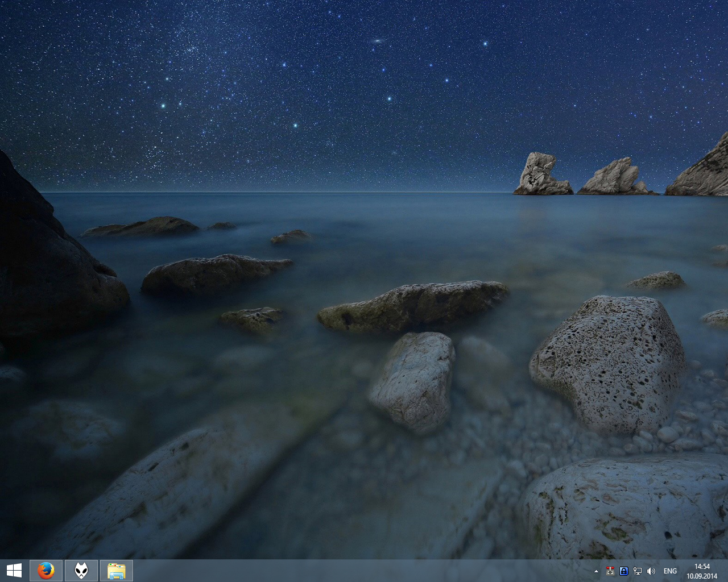This screenshot has height=582, width=728.
Task: Click the red joystick tray icon
Action: point(610,571)
